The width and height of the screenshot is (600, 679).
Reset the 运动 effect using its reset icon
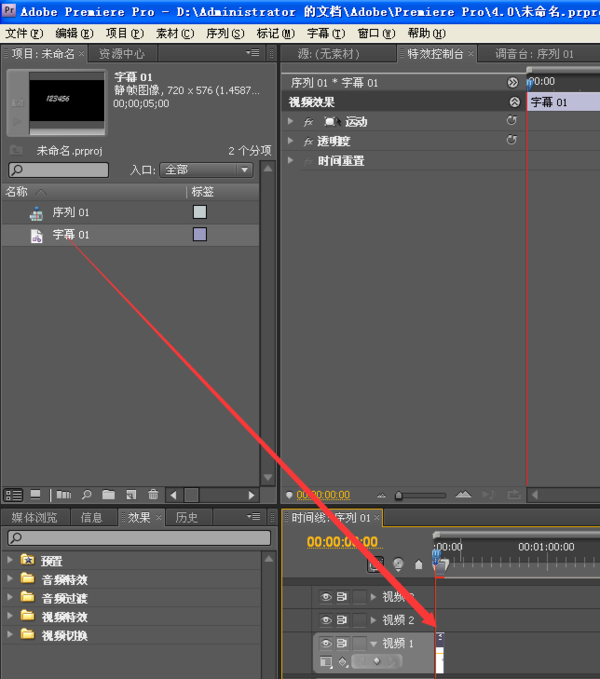512,121
